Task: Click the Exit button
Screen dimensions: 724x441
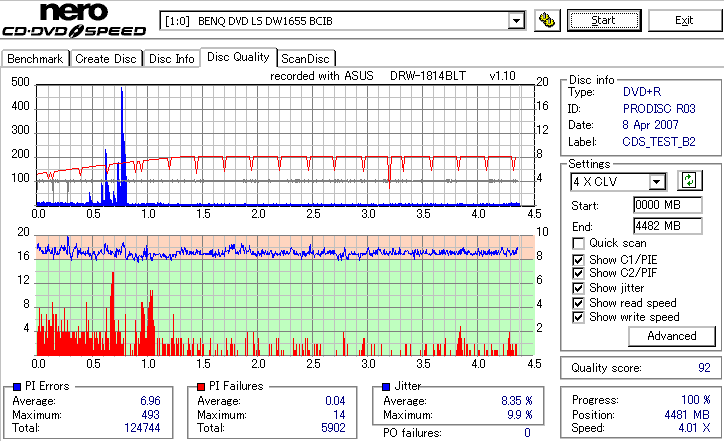Action: point(684,21)
